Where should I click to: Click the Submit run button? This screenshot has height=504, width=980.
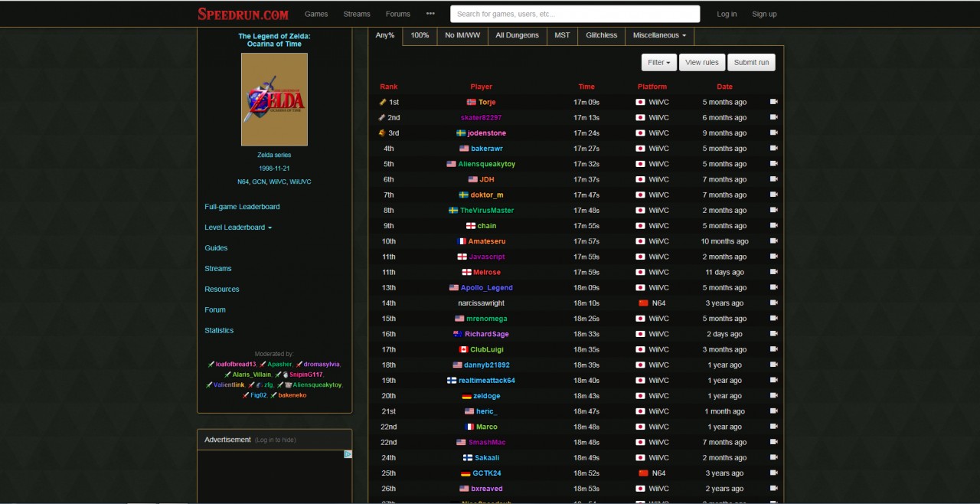click(x=752, y=63)
